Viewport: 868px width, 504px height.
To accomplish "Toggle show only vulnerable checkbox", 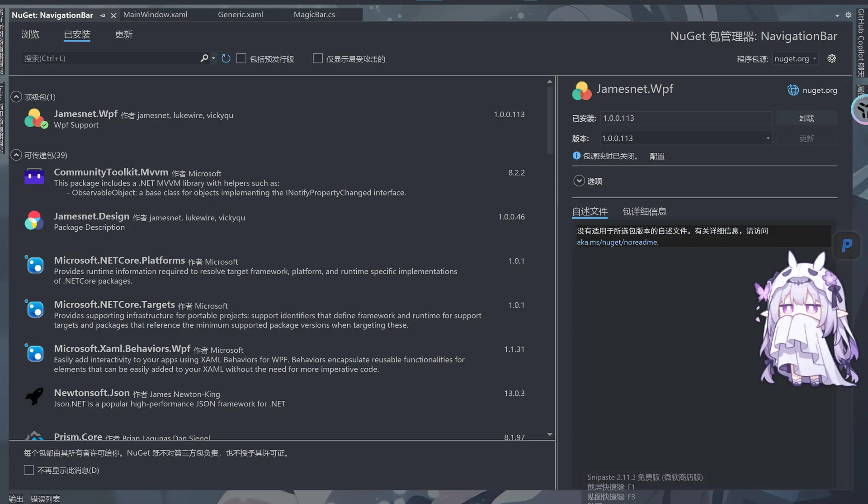I will point(318,59).
